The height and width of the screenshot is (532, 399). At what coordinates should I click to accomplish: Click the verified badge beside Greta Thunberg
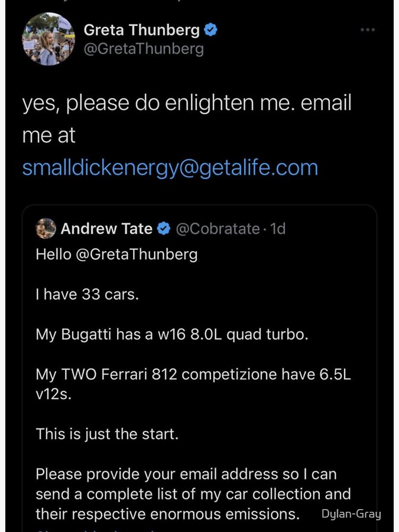tap(211, 30)
